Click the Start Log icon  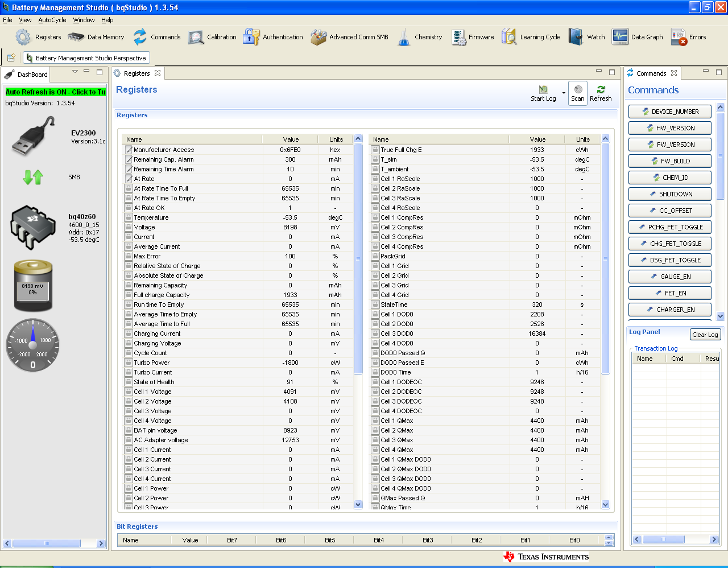[x=543, y=89]
